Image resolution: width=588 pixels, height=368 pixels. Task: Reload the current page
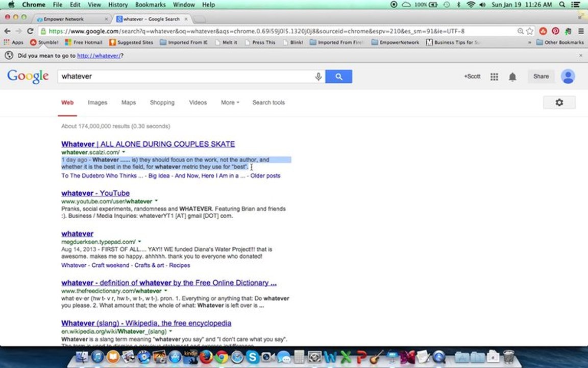tap(31, 31)
